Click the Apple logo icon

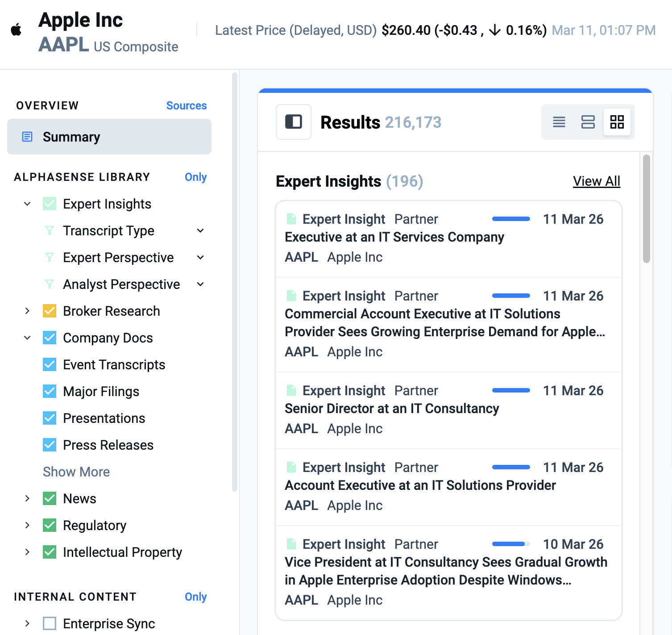click(x=17, y=30)
